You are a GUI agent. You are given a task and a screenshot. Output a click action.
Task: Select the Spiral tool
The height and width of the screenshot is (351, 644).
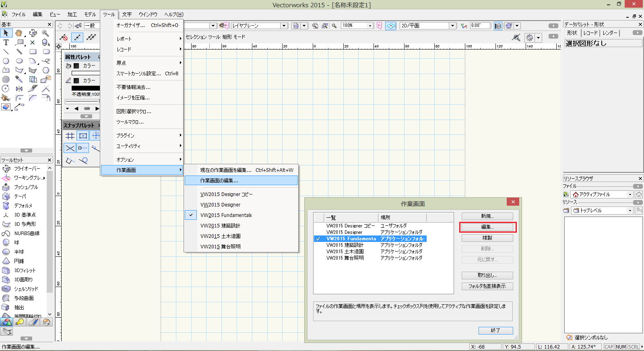6,79
